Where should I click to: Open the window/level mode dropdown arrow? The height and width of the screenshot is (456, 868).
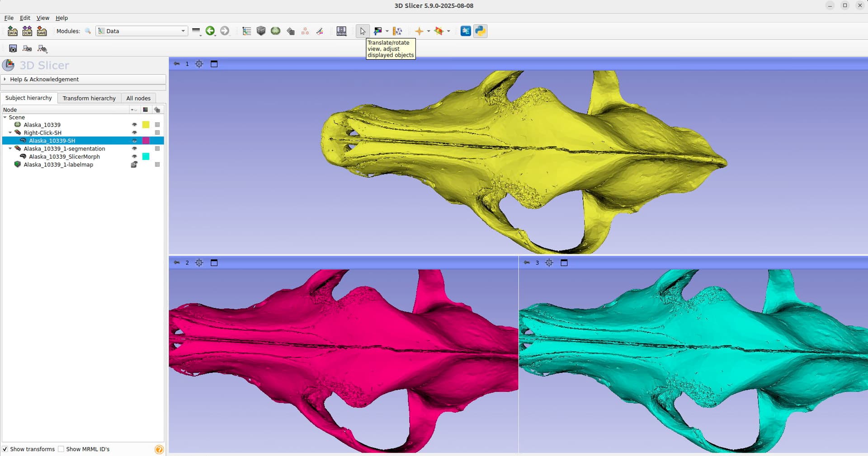(387, 31)
